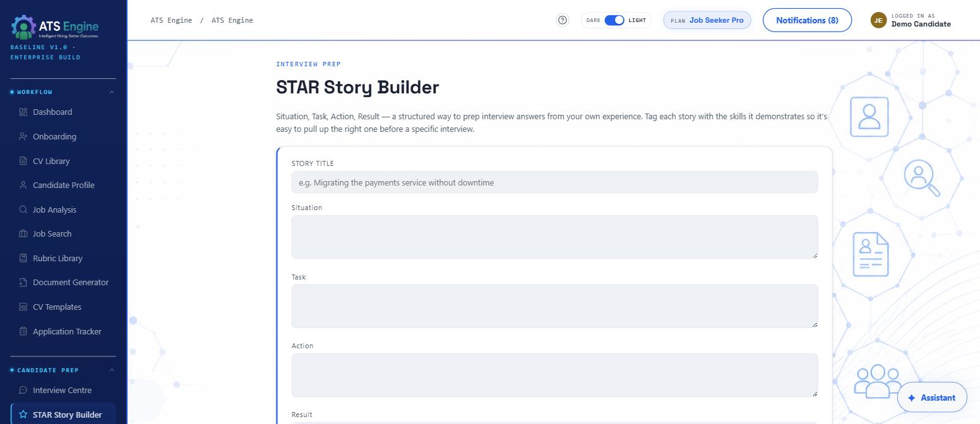The width and height of the screenshot is (980, 424).
Task: Click the Job Seeker Pro plan badge
Action: tap(707, 20)
